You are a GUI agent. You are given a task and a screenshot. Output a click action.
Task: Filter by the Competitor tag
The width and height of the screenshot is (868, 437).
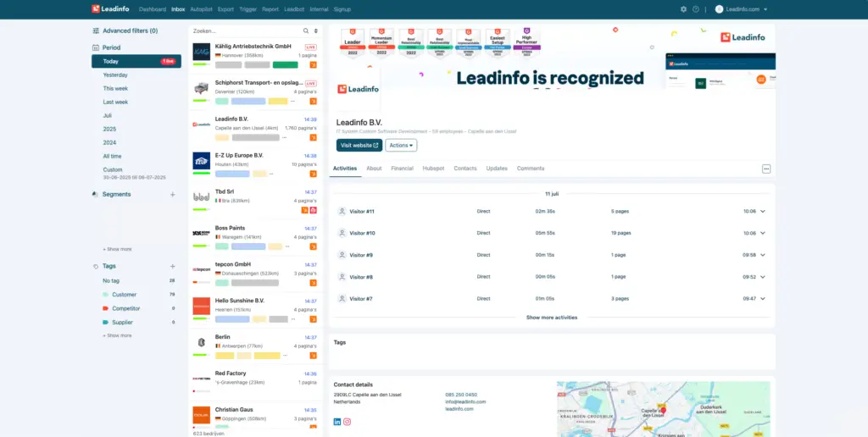(x=126, y=308)
